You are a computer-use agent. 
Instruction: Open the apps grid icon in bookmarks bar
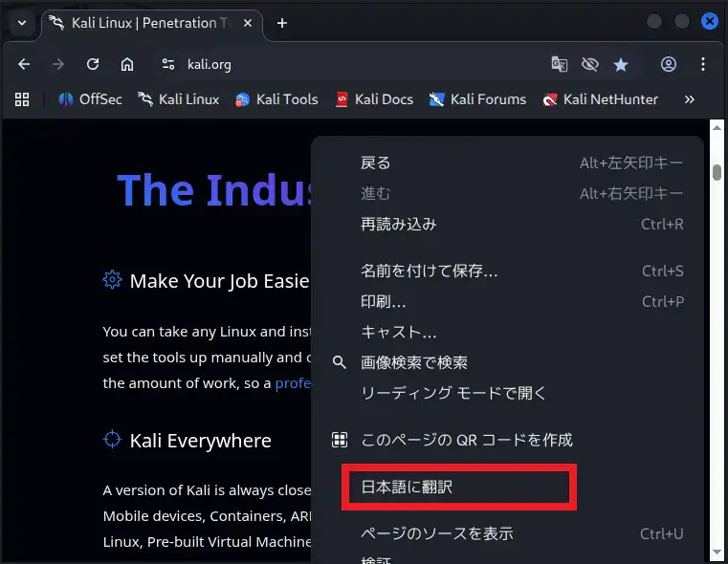point(22,99)
